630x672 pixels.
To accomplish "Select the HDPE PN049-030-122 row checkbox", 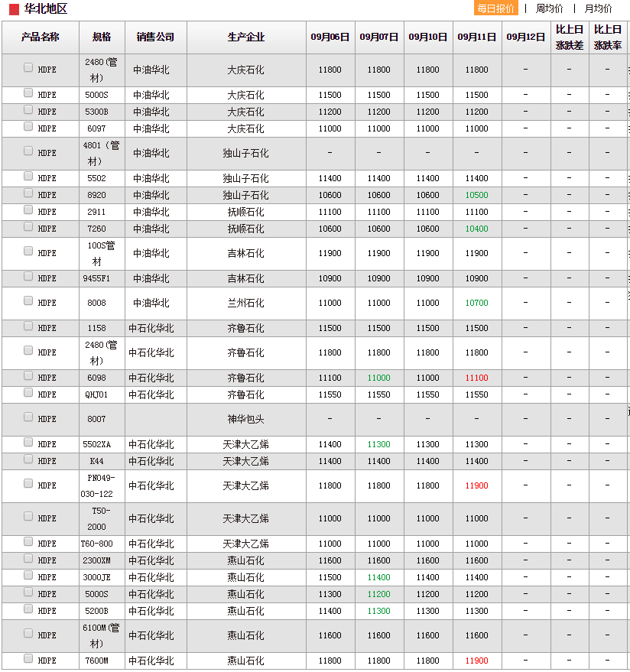I will coord(28,483).
